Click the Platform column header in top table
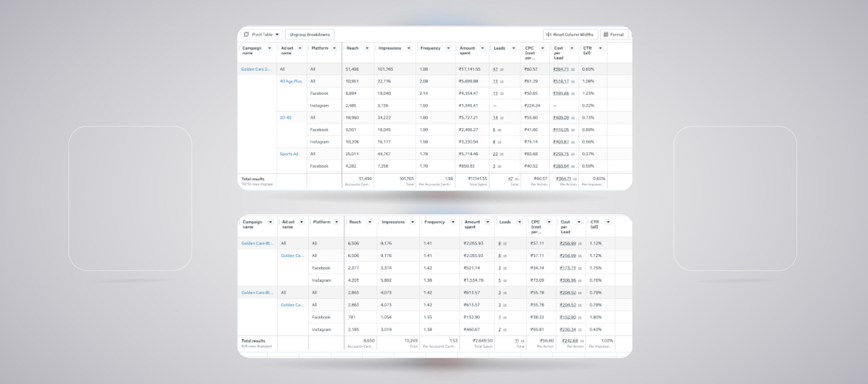The image size is (868, 384). (x=320, y=48)
